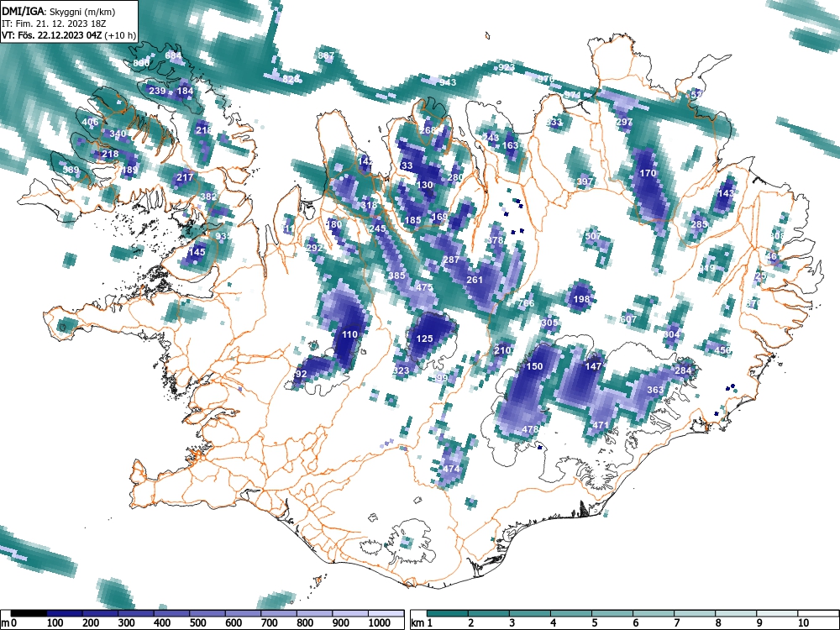Click the '10' label in the km legend
This screenshot has width=840, height=630.
tap(802, 623)
